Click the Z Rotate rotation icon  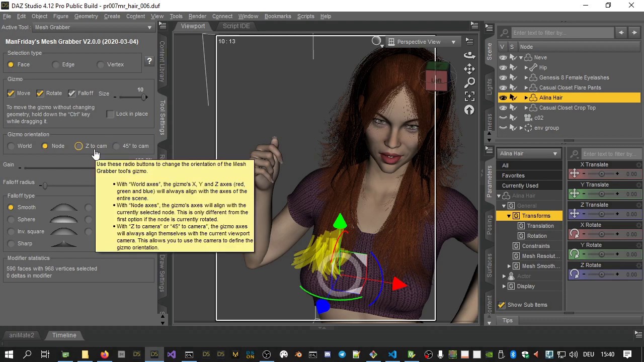(x=575, y=275)
